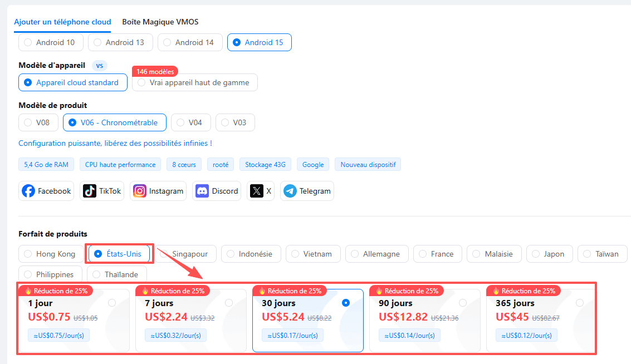This screenshot has width=631, height=364.
Task: Click the Stockage 43G feature tag
Action: click(x=265, y=165)
